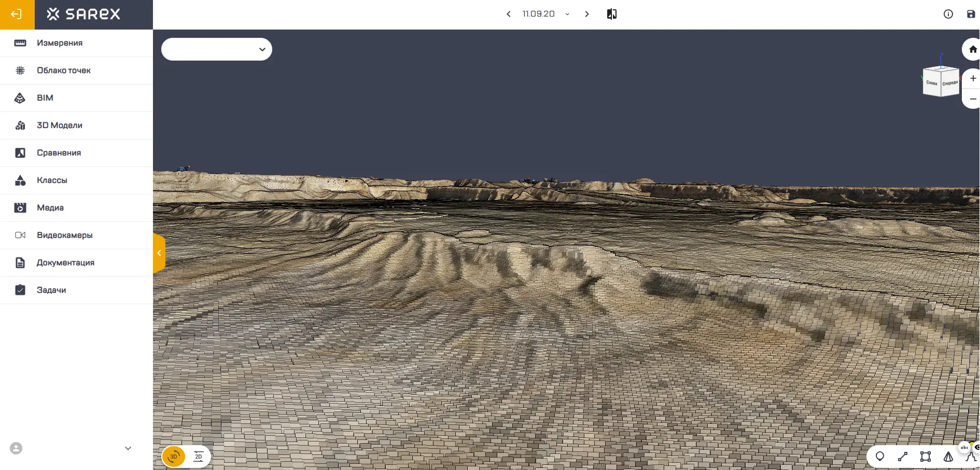Click the Слева face of the view cube

932,83
